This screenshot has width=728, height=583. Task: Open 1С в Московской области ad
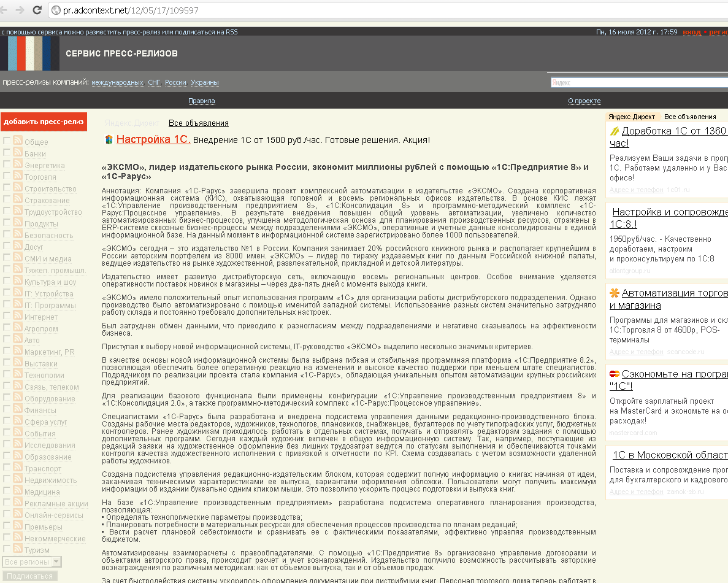pos(670,455)
